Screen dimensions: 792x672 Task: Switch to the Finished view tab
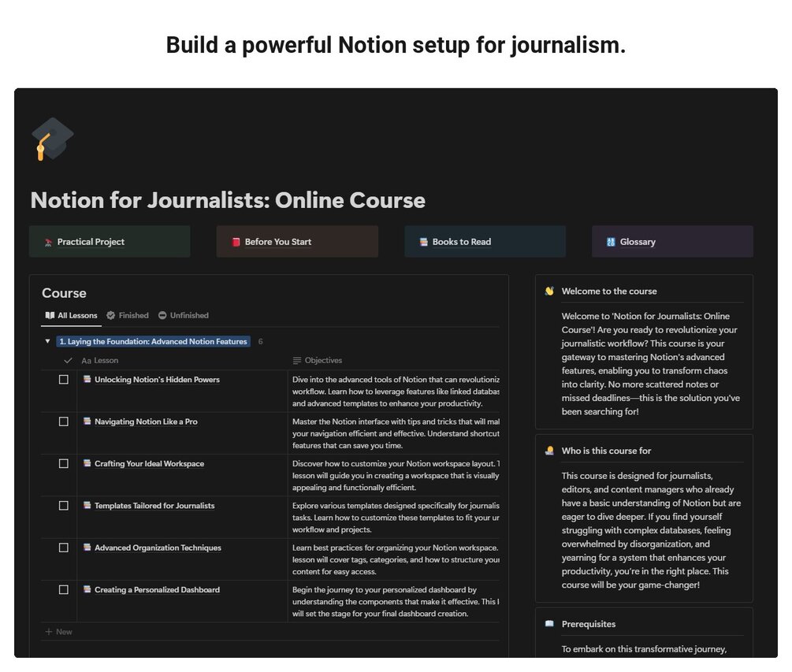(x=128, y=316)
